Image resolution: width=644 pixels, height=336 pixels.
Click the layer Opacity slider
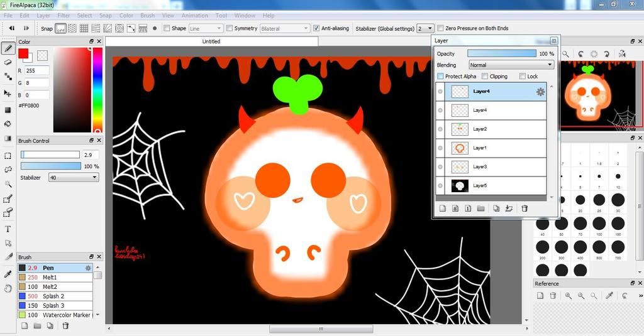[x=501, y=53]
